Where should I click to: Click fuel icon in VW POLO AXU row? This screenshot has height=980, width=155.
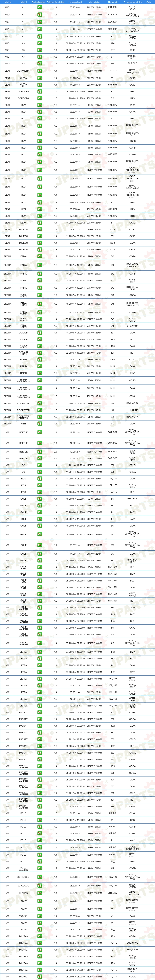click(x=40, y=840)
